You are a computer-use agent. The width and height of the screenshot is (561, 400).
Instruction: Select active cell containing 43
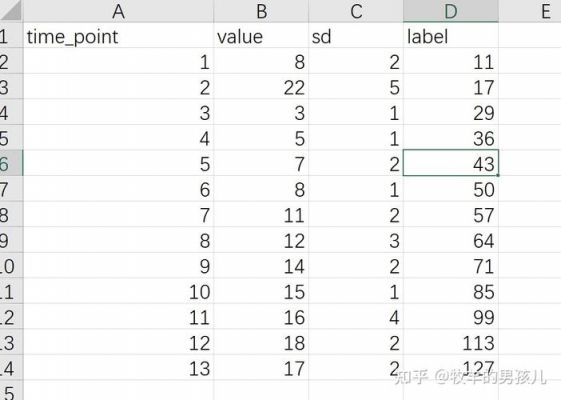click(451, 163)
